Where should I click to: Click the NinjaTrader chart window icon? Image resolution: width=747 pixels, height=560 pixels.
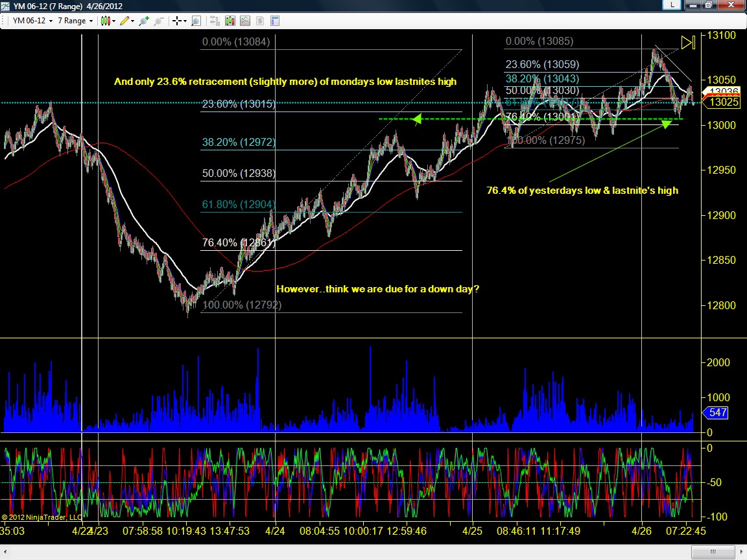pyautogui.click(x=5, y=6)
